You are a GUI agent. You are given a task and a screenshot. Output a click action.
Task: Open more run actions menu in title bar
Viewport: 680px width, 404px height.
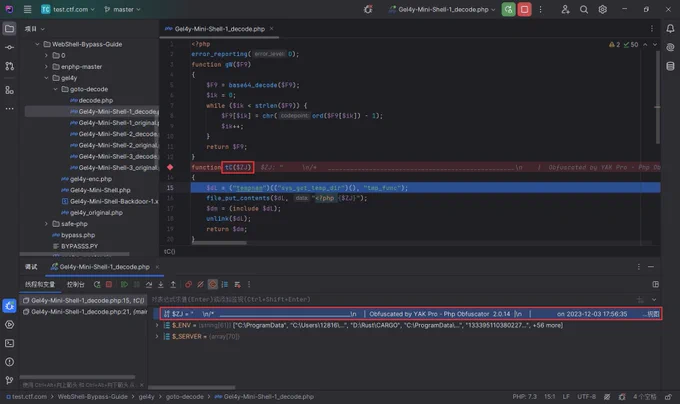540,9
